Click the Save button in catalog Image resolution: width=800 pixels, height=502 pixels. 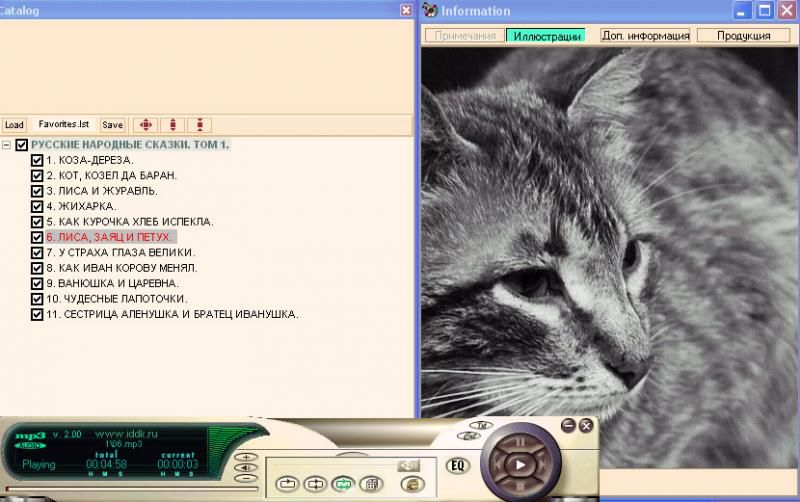tap(112, 125)
